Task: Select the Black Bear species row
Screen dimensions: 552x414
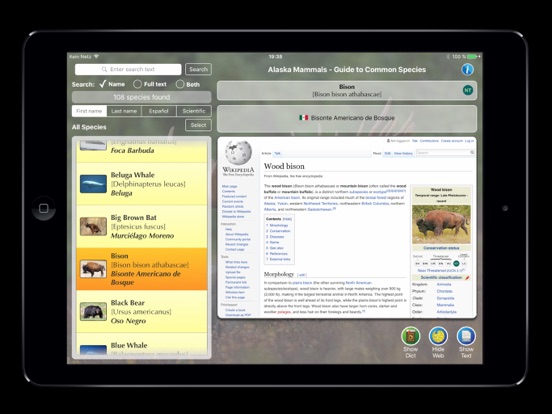Action: coord(142,312)
